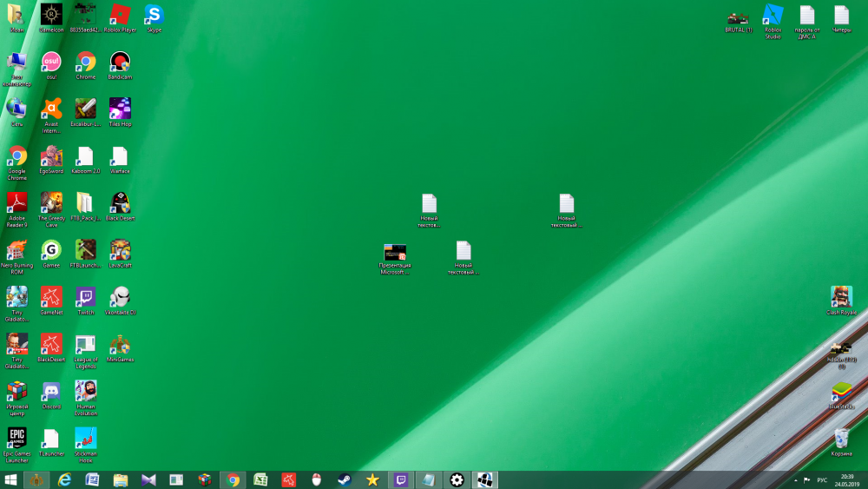Click the Recycle Bin (Корзина) icon
The image size is (868, 489).
coord(841,439)
